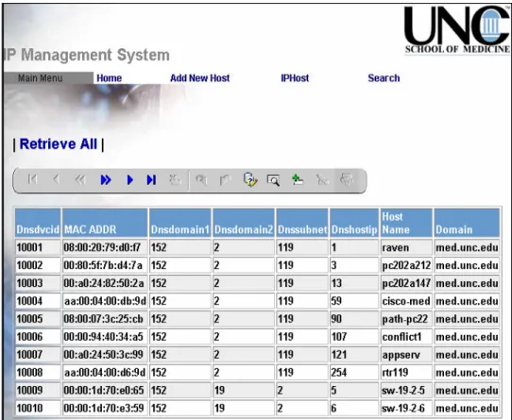Viewport: 512px width, 420px height.
Task: Sort by MAC ADDR column header
Action: coord(105,223)
